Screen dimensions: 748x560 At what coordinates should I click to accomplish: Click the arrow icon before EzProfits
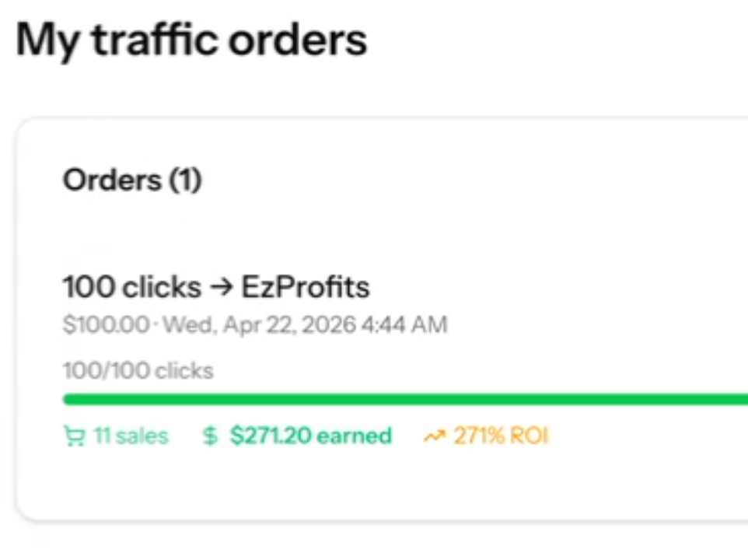[222, 287]
